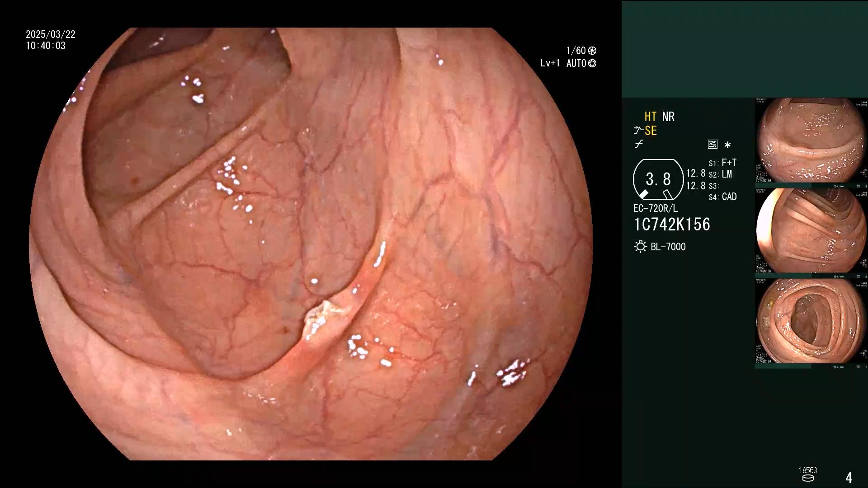Open the middle captured thumbnail with folds
Viewport: 868px width, 488px height.
[x=811, y=231]
